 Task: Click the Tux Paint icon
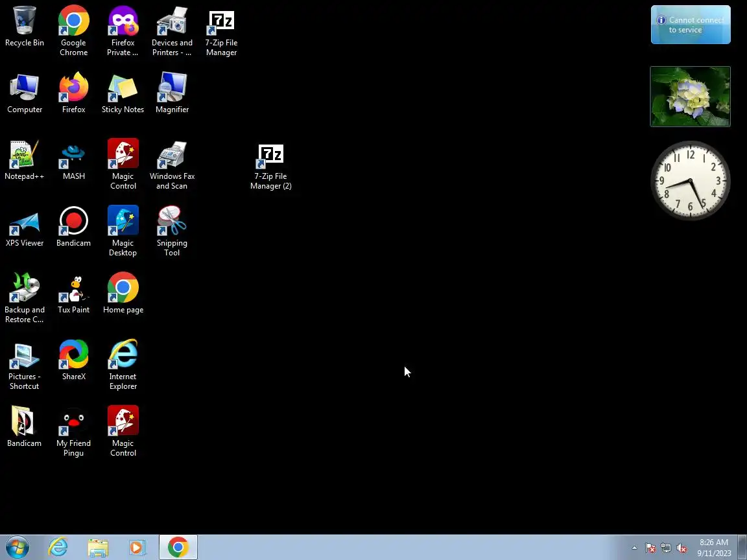73,293
